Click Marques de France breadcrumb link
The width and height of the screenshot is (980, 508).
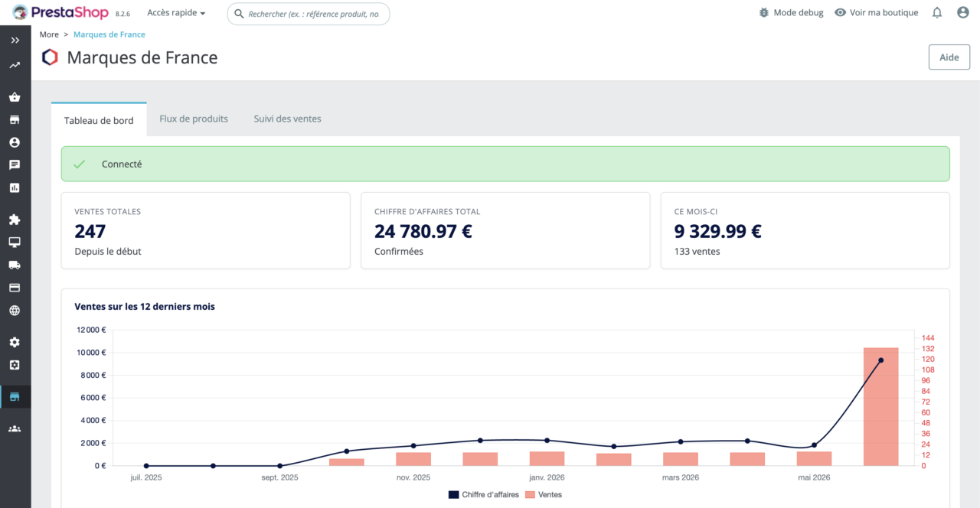coord(109,34)
